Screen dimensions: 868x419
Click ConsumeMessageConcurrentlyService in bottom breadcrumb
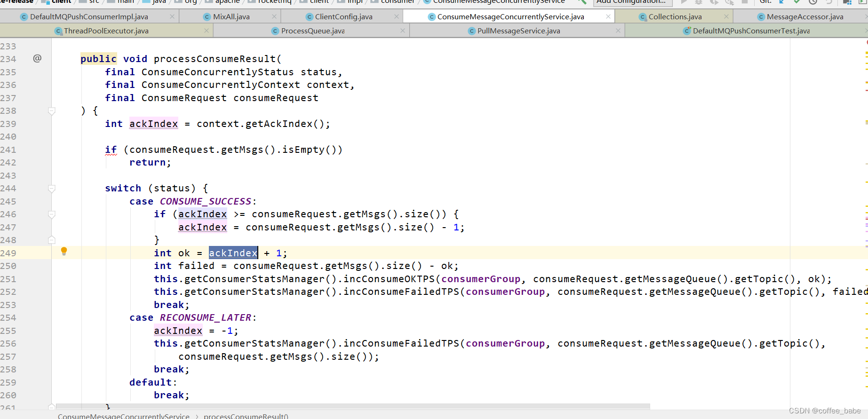point(124,416)
